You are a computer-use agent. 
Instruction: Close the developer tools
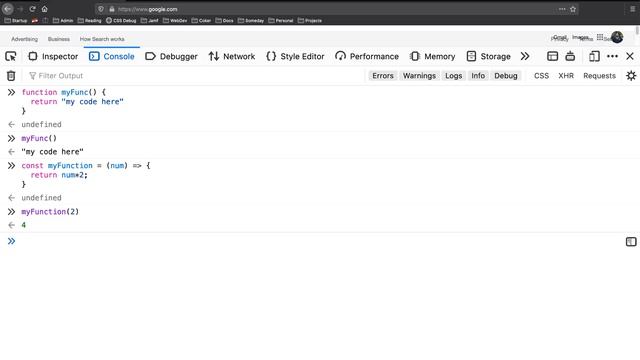tap(630, 56)
